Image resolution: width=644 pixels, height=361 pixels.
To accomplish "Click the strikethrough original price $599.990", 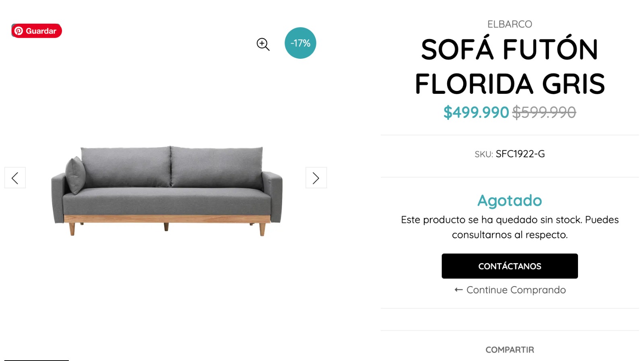I will pyautogui.click(x=544, y=113).
